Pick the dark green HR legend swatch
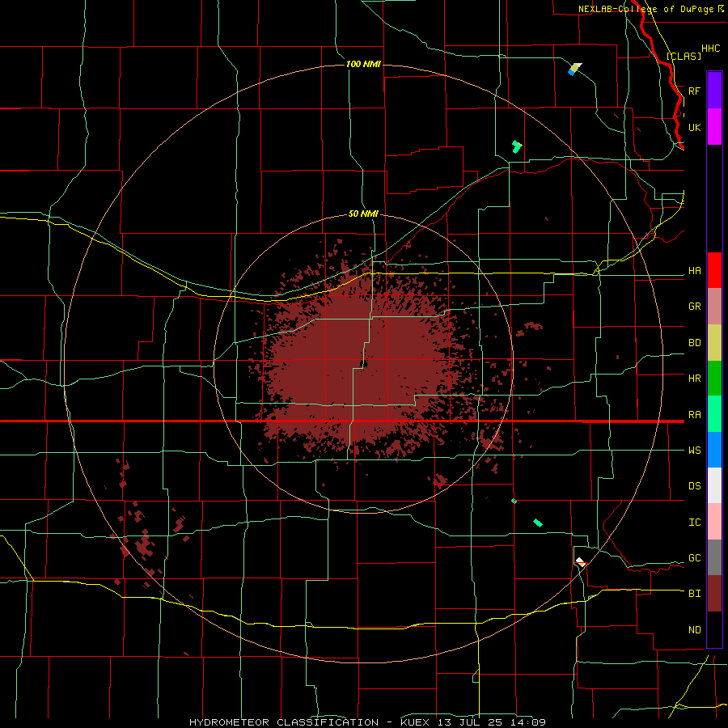The height and width of the screenshot is (728, 728). pyautogui.click(x=714, y=378)
